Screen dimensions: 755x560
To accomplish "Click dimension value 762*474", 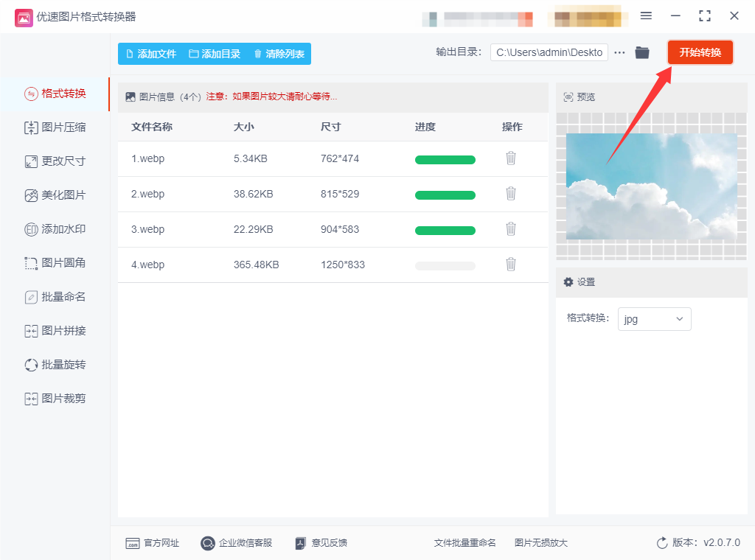I will point(340,158).
